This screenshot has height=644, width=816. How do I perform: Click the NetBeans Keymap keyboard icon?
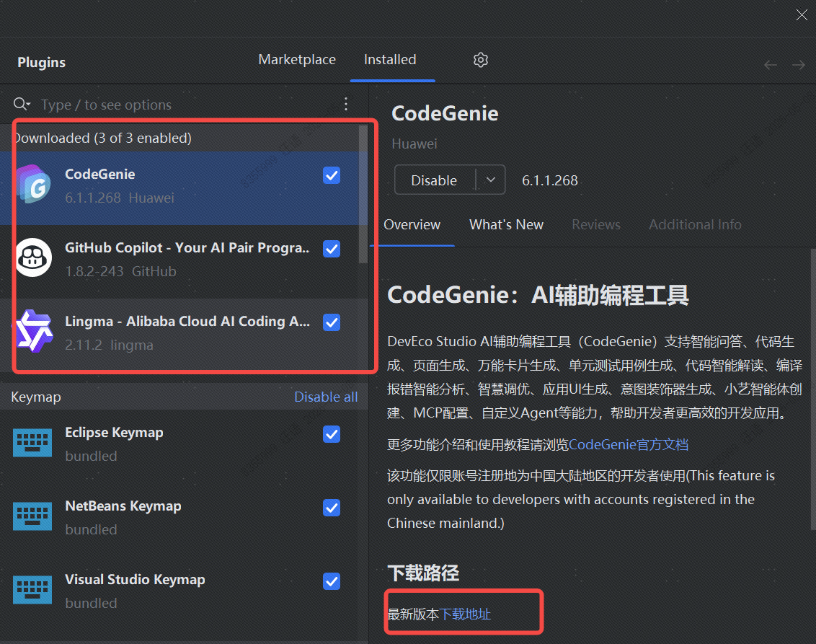click(32, 516)
